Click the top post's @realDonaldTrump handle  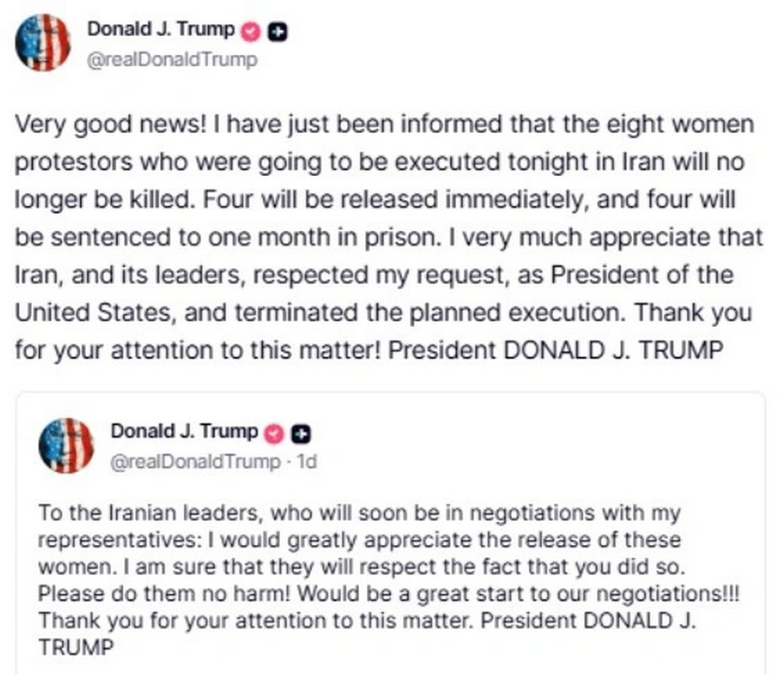coord(172,60)
